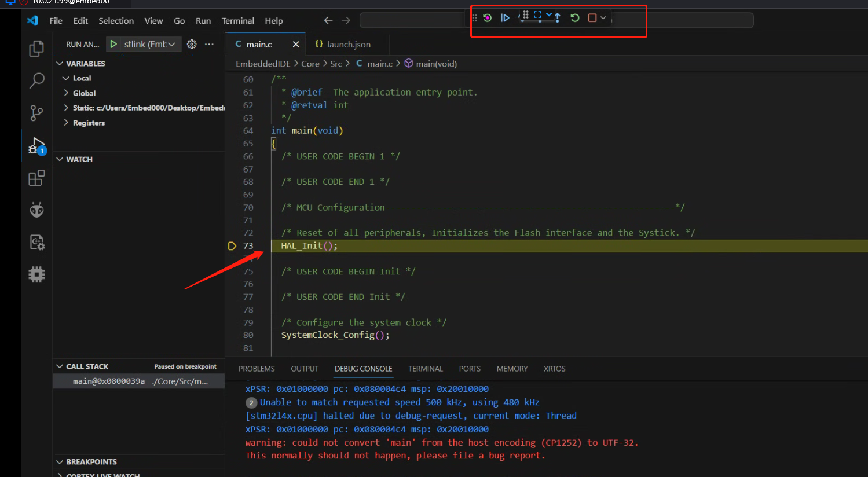Image resolution: width=868 pixels, height=477 pixels.
Task: Expand the Global variables scope
Action: coord(65,93)
